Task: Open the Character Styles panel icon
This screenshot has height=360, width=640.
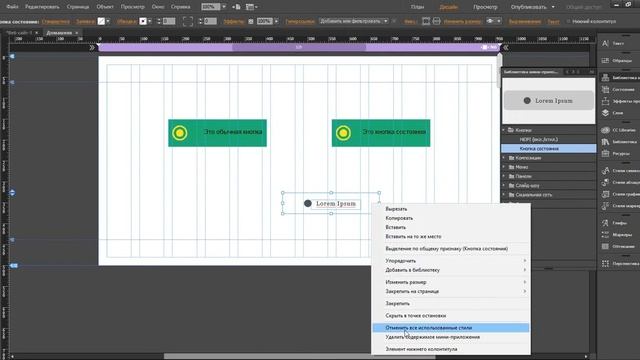Action: tap(605, 171)
